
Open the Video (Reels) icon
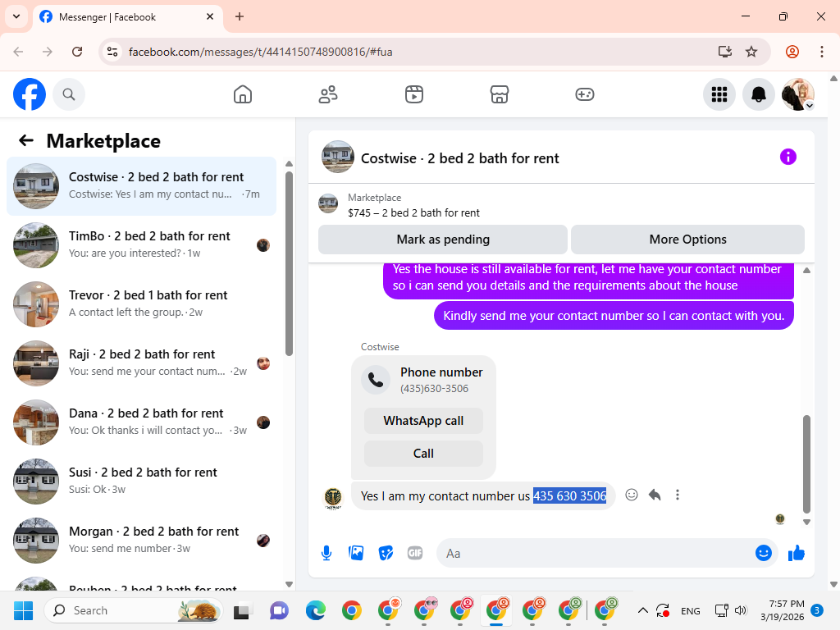tap(413, 94)
